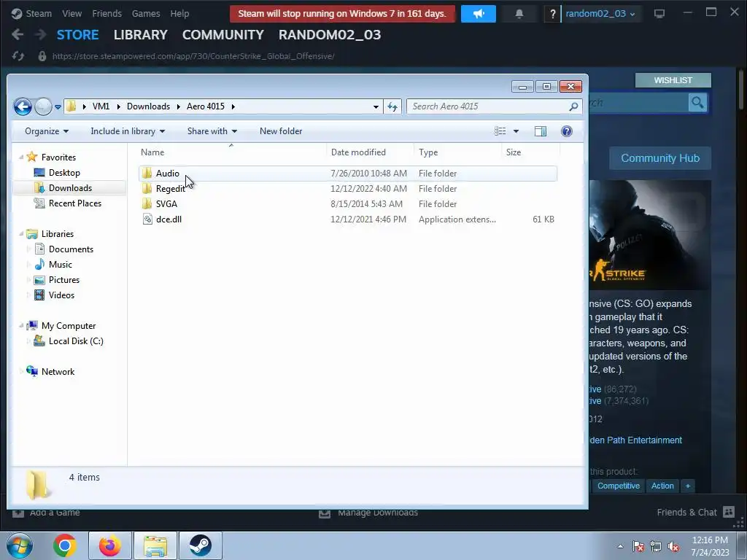Click Steam help question mark

click(552, 14)
